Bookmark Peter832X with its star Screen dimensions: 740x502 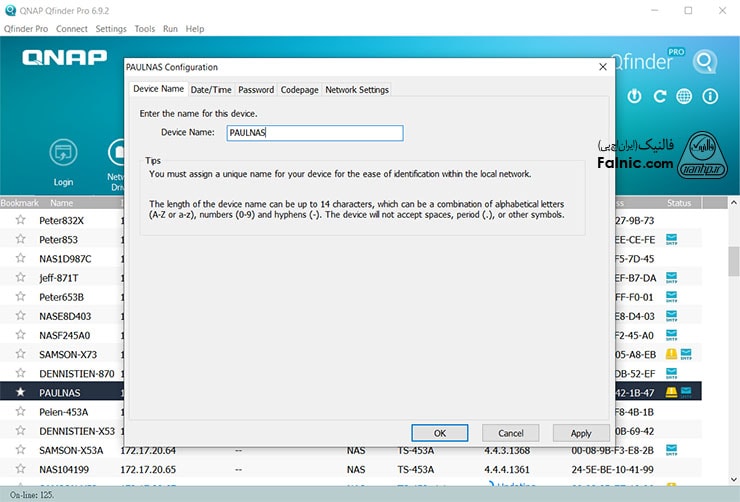pyautogui.click(x=19, y=220)
